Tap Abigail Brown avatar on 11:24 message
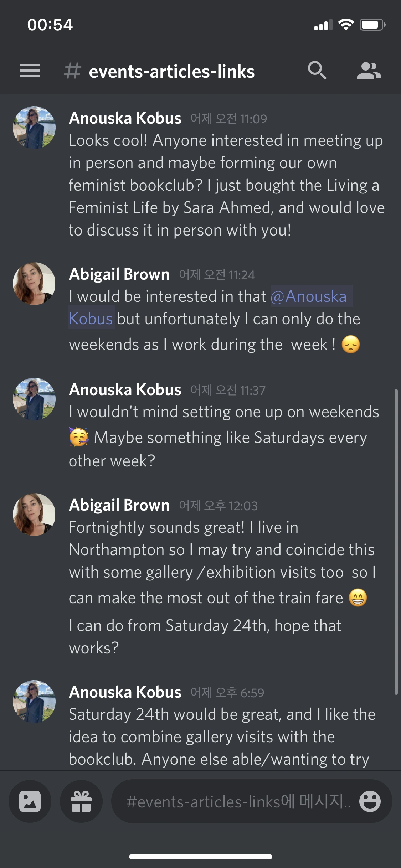401x868 pixels. point(34,284)
